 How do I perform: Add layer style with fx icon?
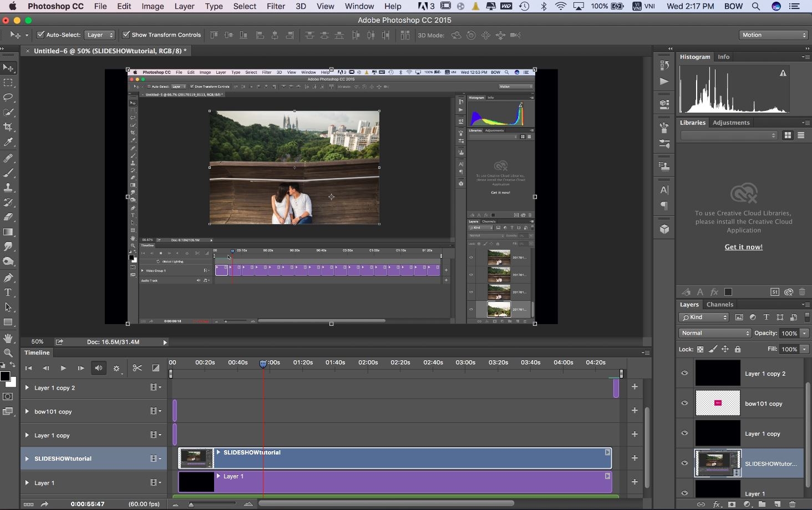[717, 504]
